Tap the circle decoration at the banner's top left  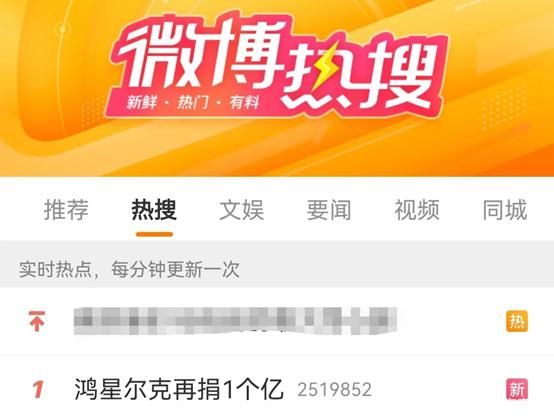pyautogui.click(x=63, y=29)
